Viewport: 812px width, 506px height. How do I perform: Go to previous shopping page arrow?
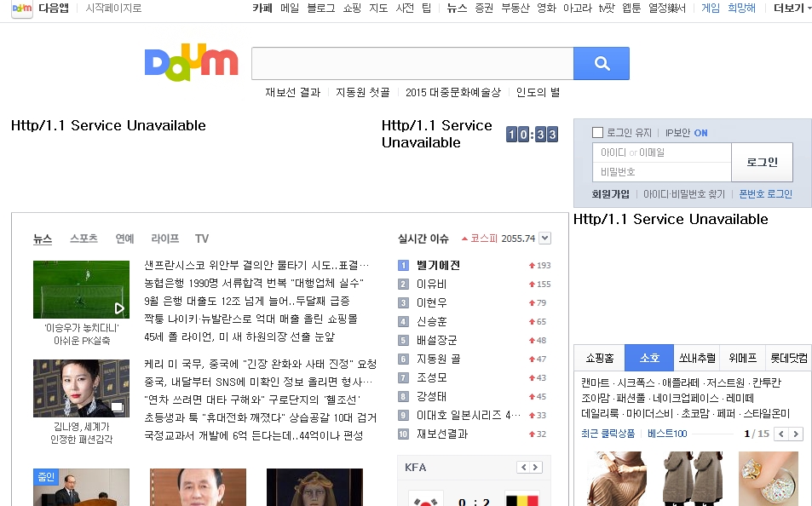(x=781, y=434)
